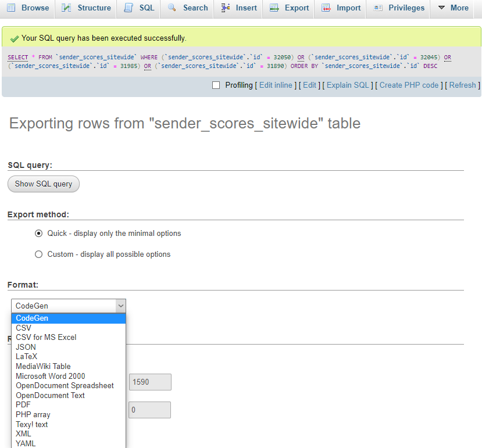Screen dimensions: 482x448
Task: Open the Format dropdown arrow
Action: (122, 306)
